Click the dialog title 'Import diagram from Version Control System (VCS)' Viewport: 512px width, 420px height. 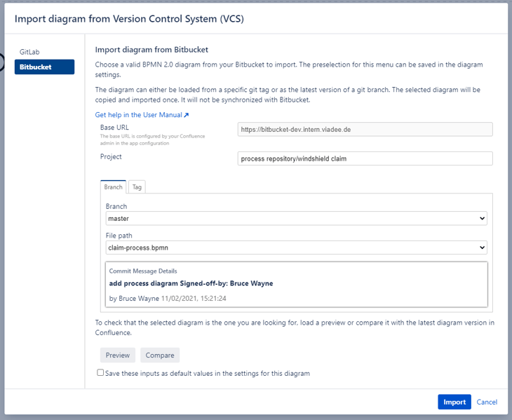tap(129, 19)
